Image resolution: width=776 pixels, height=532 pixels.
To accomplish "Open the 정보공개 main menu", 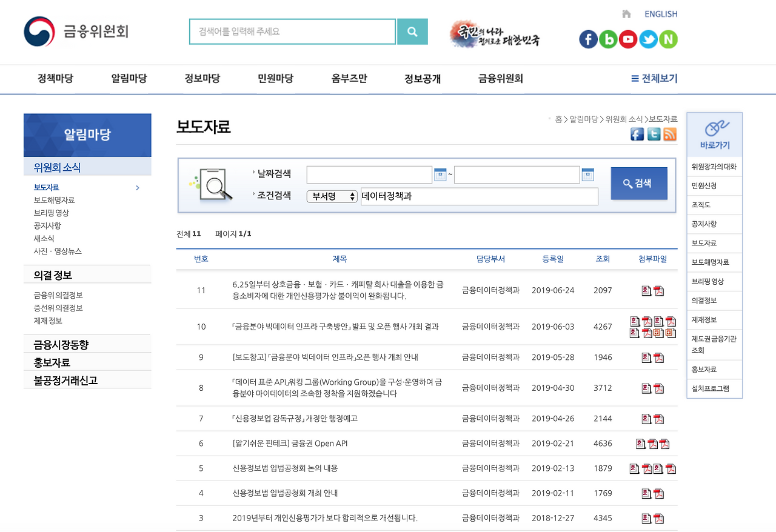I will point(423,78).
